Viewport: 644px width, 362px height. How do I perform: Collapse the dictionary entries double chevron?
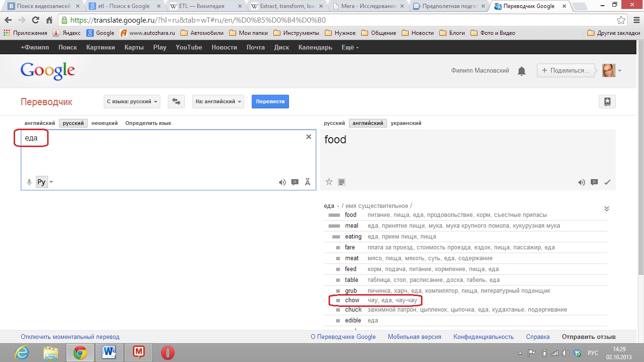pyautogui.click(x=607, y=209)
